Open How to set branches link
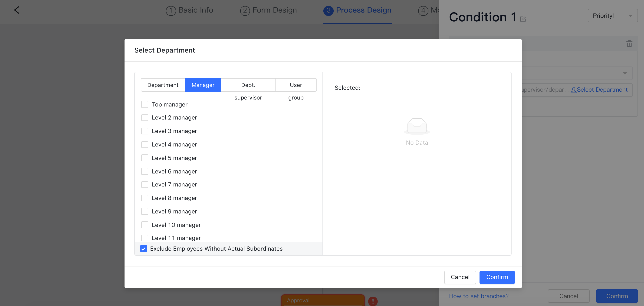 (x=479, y=296)
